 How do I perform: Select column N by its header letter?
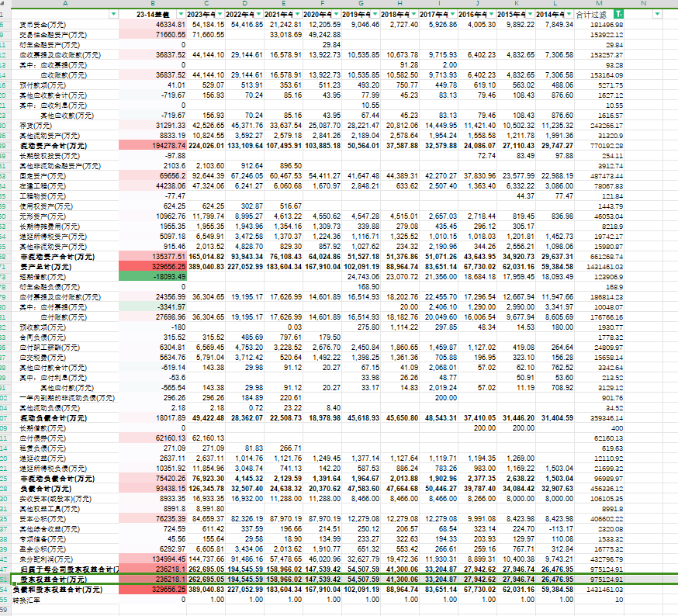643,3
